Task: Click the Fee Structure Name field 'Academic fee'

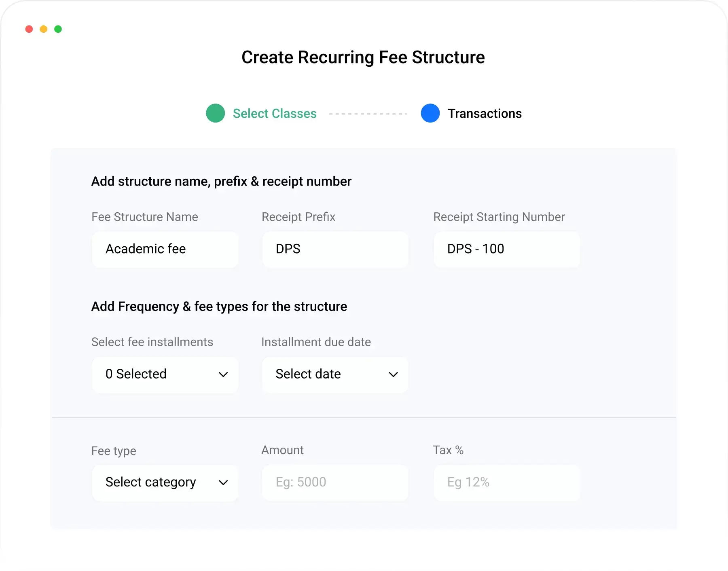Action: pyautogui.click(x=165, y=249)
